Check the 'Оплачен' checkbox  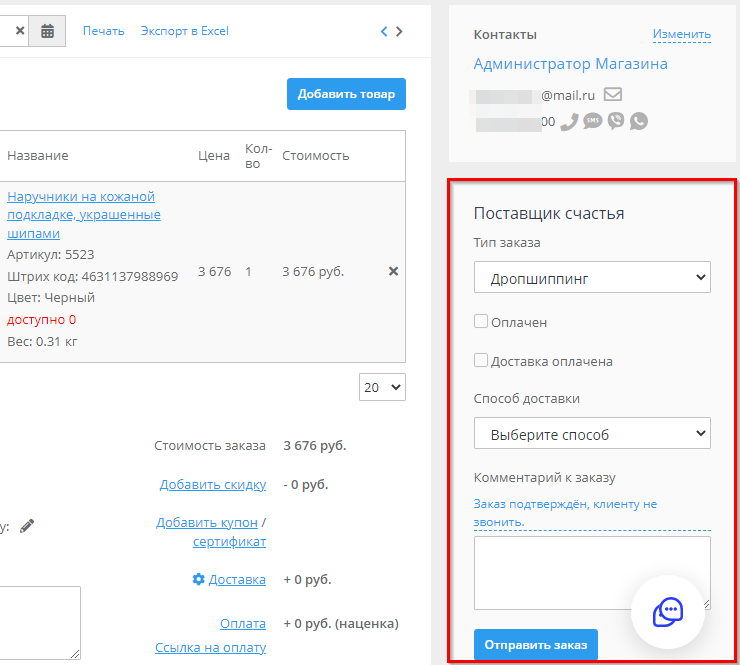click(481, 322)
